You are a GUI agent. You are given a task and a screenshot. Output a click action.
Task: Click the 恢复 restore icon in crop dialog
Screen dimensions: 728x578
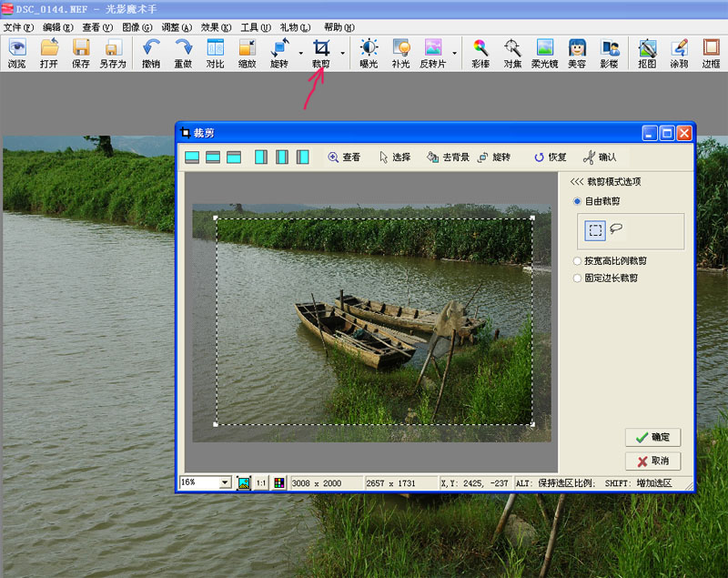point(550,157)
